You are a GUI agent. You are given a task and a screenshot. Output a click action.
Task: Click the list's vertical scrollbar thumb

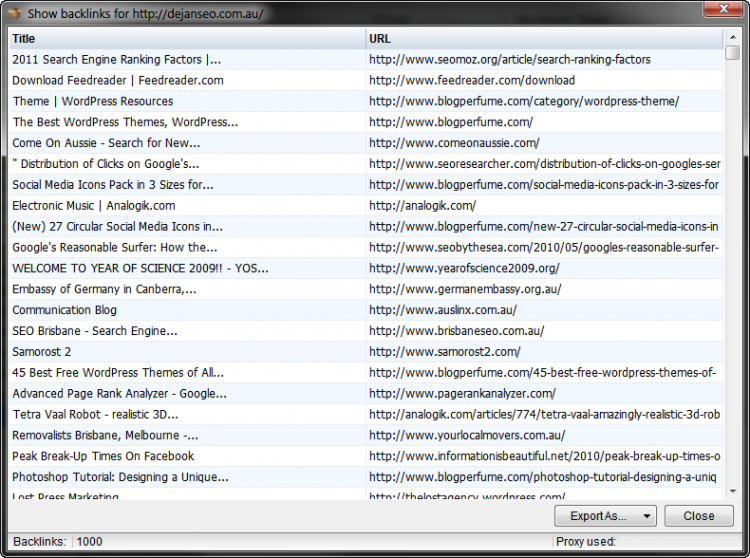733,53
